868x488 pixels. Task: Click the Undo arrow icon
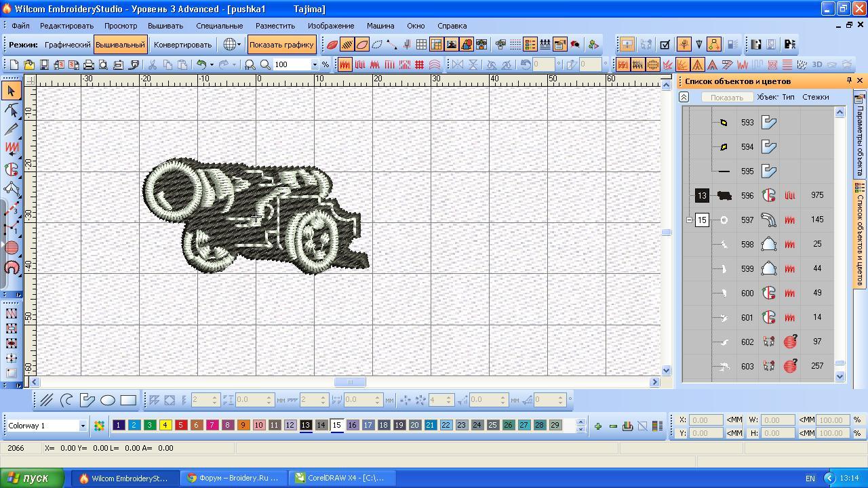point(201,65)
